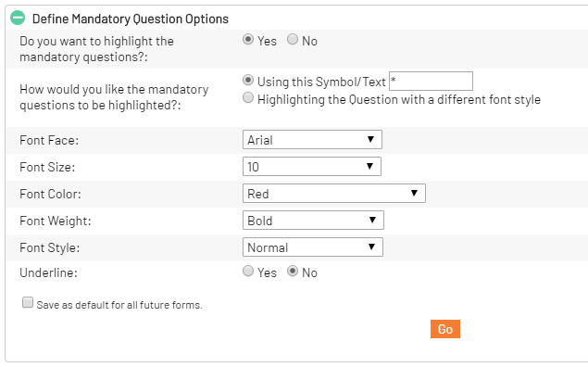Open the Font Color dropdown showing Red
The image size is (588, 367).
pyautogui.click(x=334, y=194)
